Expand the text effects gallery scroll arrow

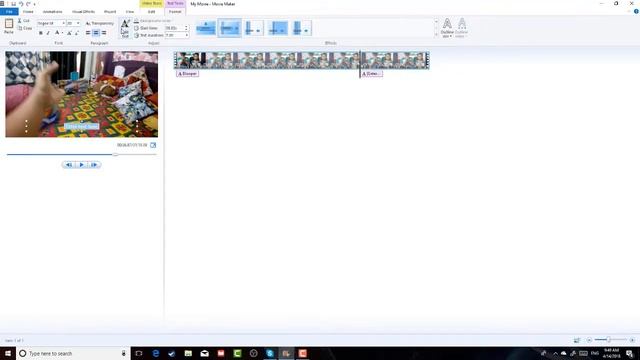point(436,36)
